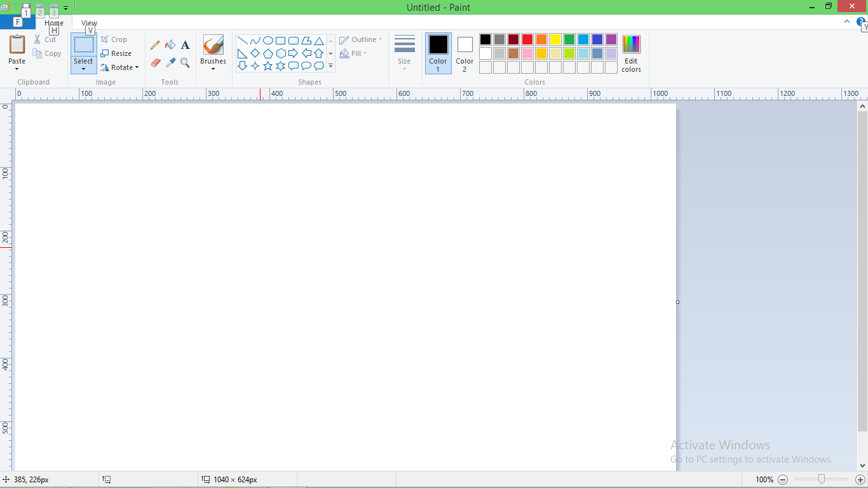Image resolution: width=868 pixels, height=488 pixels.
Task: Open the Size line thickness dropdown
Action: [x=404, y=53]
